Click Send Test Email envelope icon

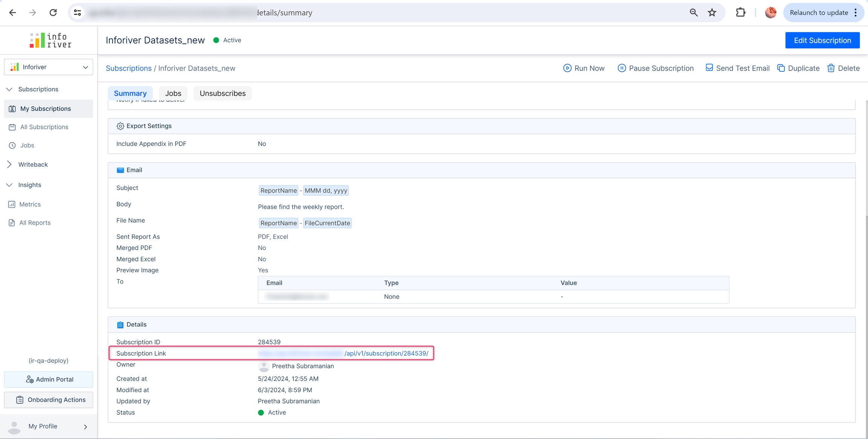tap(709, 68)
